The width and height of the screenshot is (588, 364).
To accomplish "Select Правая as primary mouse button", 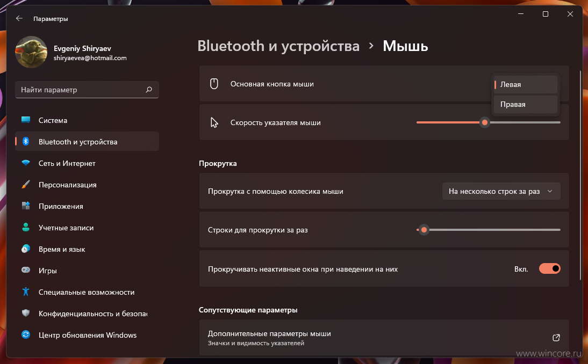I will 525,104.
